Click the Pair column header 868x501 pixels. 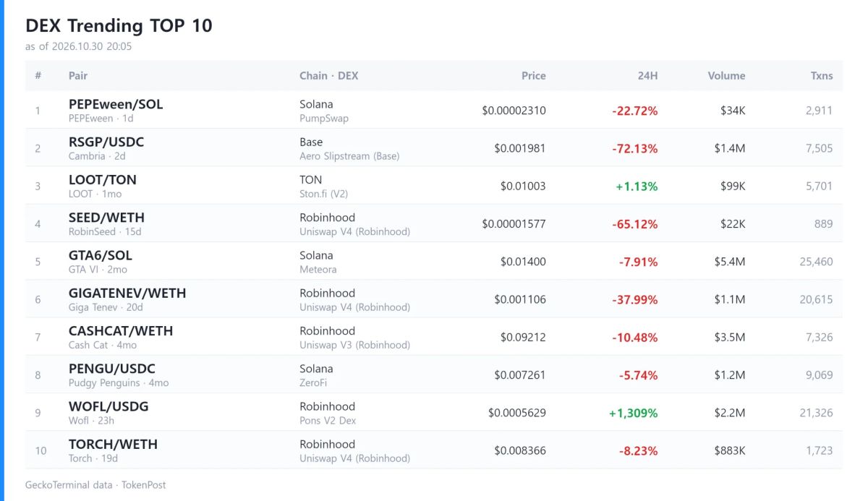[78, 75]
